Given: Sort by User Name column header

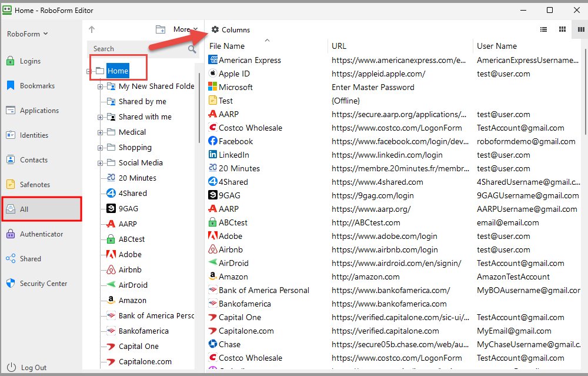Looking at the screenshot, I should click(x=496, y=46).
